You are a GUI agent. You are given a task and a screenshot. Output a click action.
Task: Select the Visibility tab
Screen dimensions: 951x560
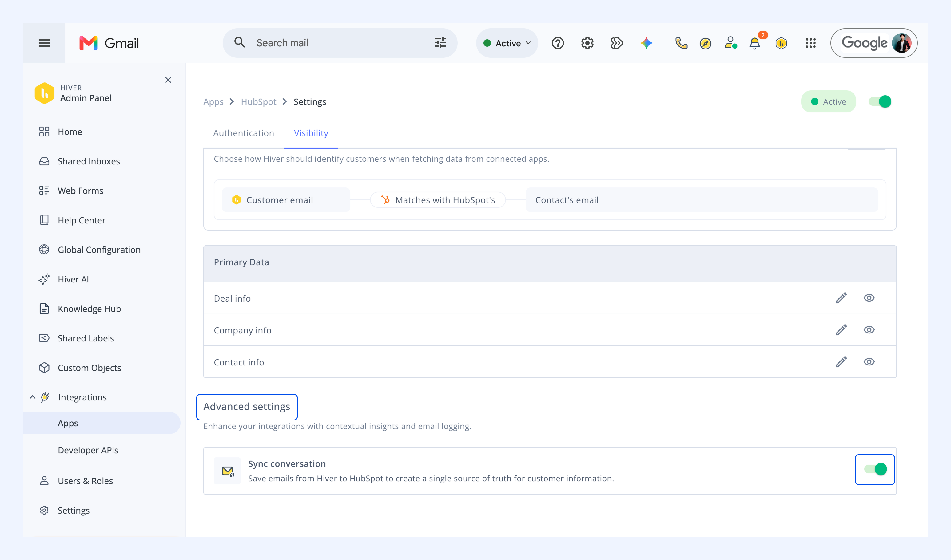pos(311,133)
